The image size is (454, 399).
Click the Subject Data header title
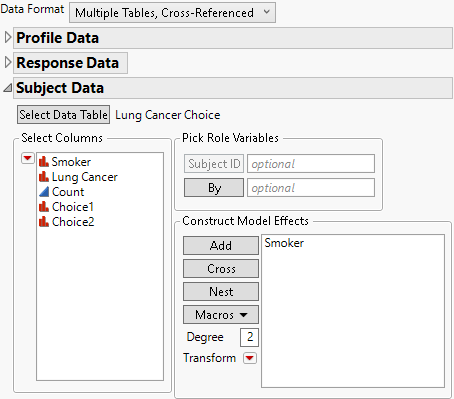pyautogui.click(x=60, y=88)
